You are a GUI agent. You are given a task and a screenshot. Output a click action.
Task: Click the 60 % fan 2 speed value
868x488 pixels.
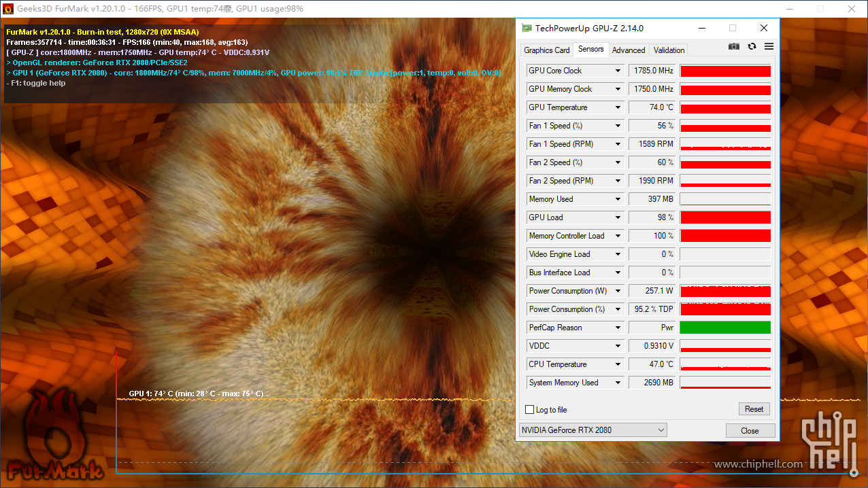coord(652,162)
